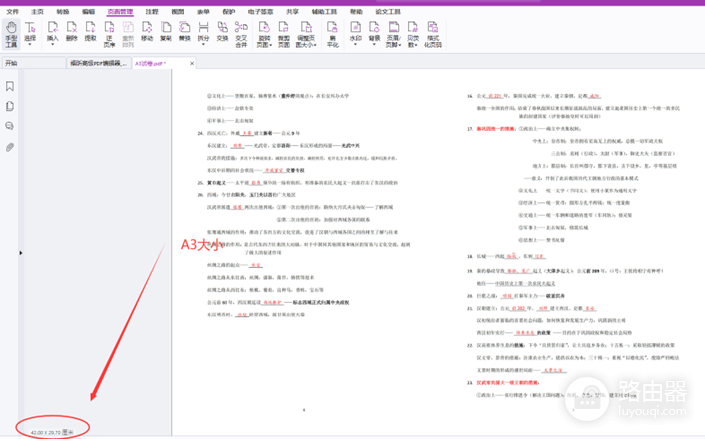Click the 裁剪页面 (Crop pages) icon
Screen dimensions: 705x439
click(284, 28)
